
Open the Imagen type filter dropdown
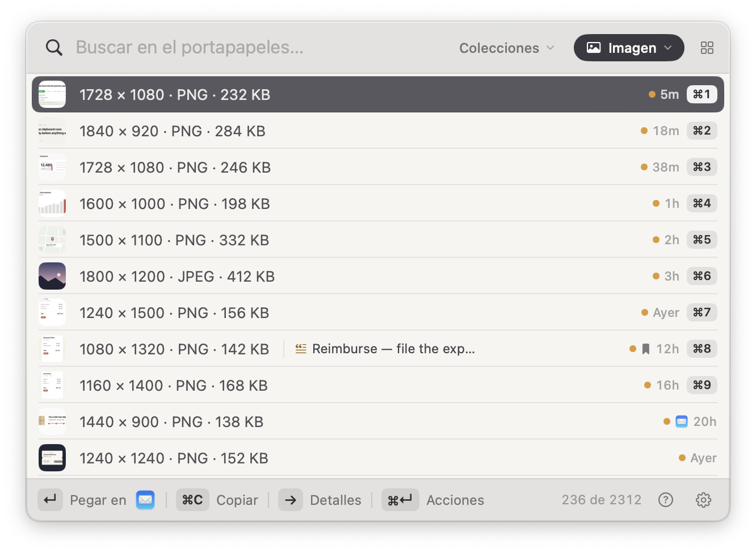629,48
